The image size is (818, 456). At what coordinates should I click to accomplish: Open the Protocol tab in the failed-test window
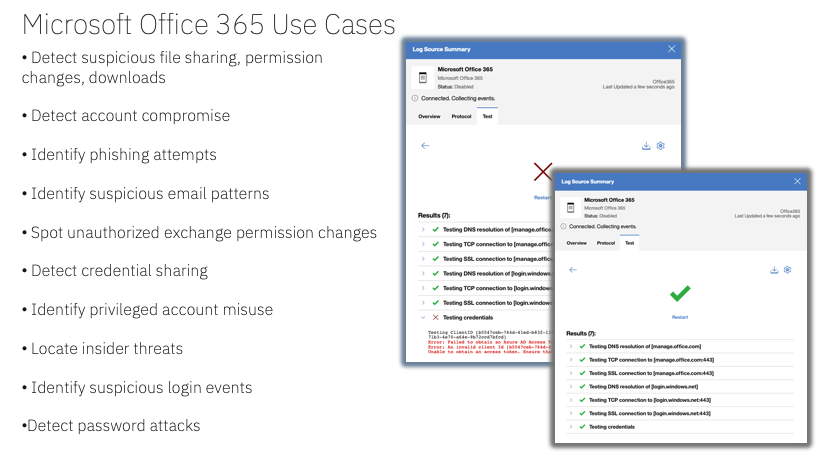click(x=461, y=116)
